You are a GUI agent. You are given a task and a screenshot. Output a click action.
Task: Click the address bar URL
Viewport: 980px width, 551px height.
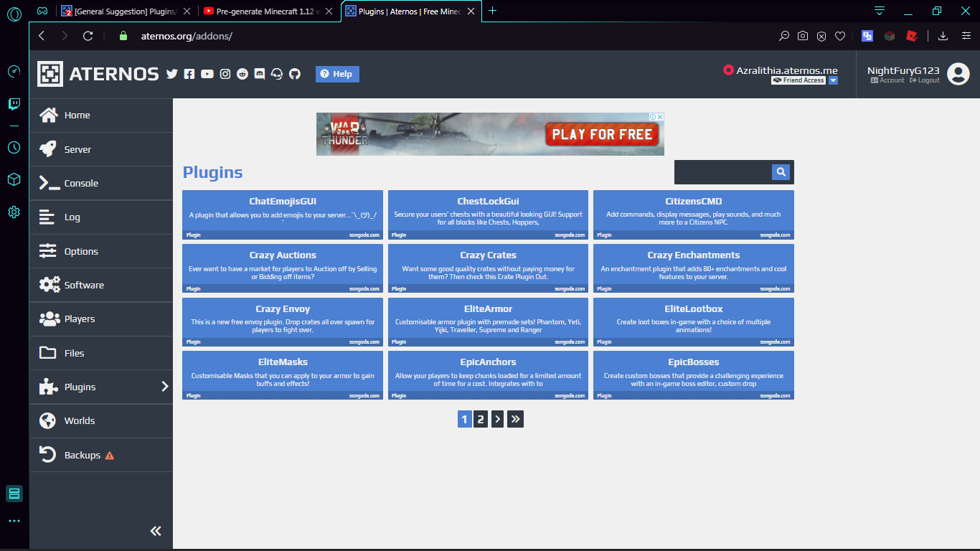click(187, 36)
